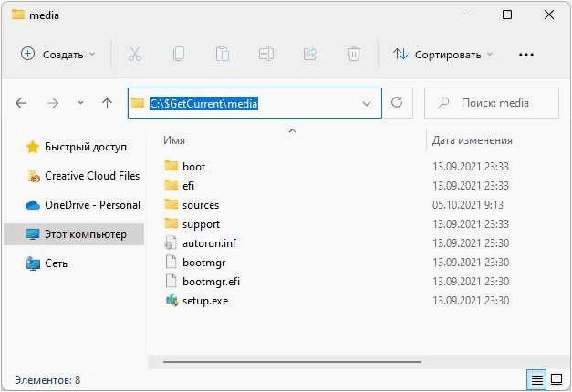Open Сеть in the sidebar
Screen dimensions: 572x392
[47, 263]
